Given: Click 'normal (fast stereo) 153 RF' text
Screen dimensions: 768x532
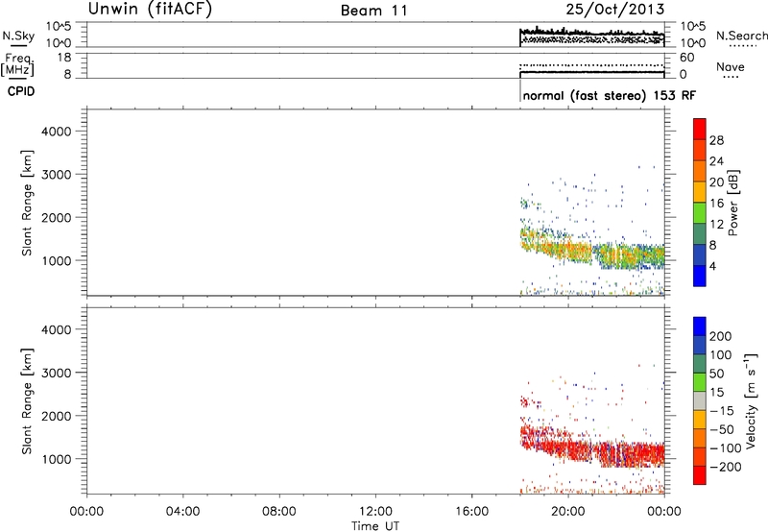Looking at the screenshot, I should 610,95.
